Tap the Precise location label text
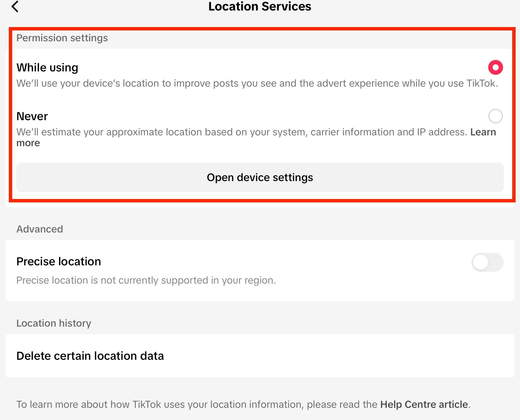 coord(59,262)
